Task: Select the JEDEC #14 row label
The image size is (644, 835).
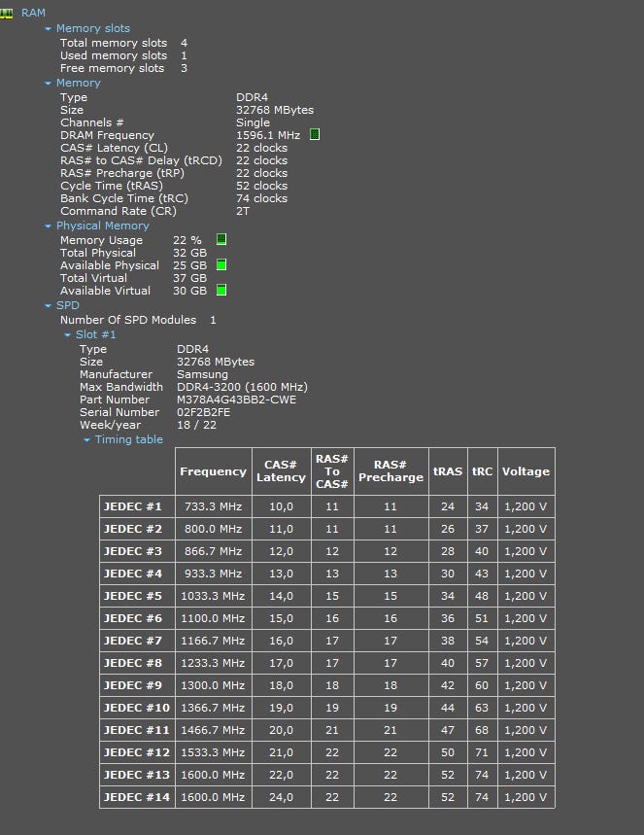Action: (x=136, y=797)
